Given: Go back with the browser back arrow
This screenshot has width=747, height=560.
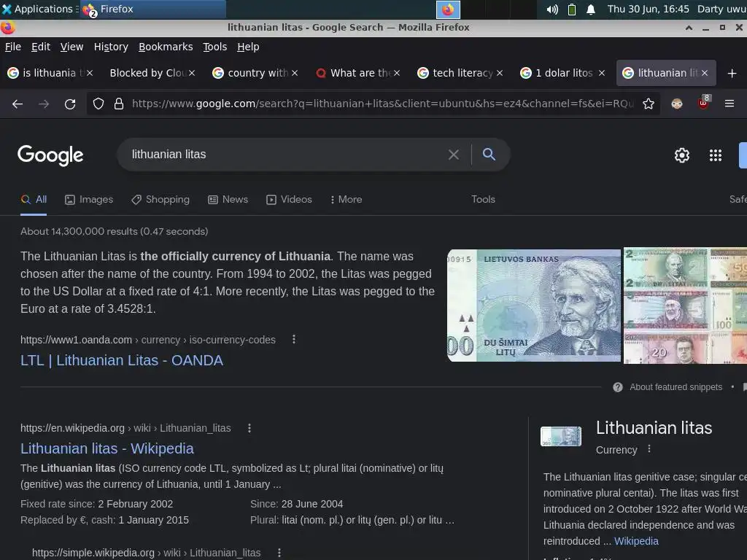Looking at the screenshot, I should pos(18,104).
